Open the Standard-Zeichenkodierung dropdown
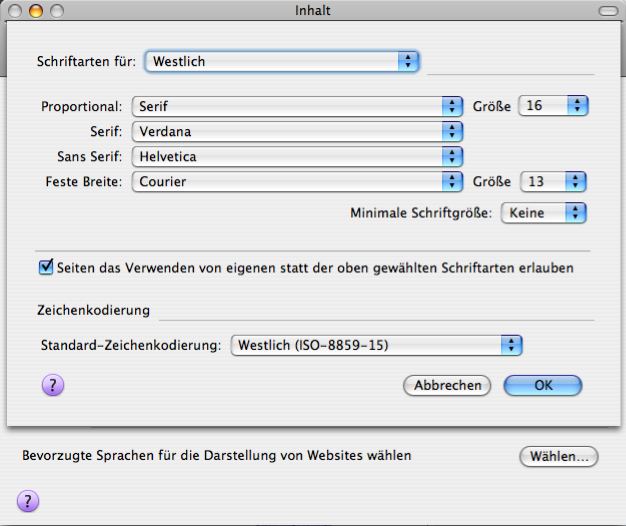Screen dimensions: 626x526 click(x=376, y=345)
